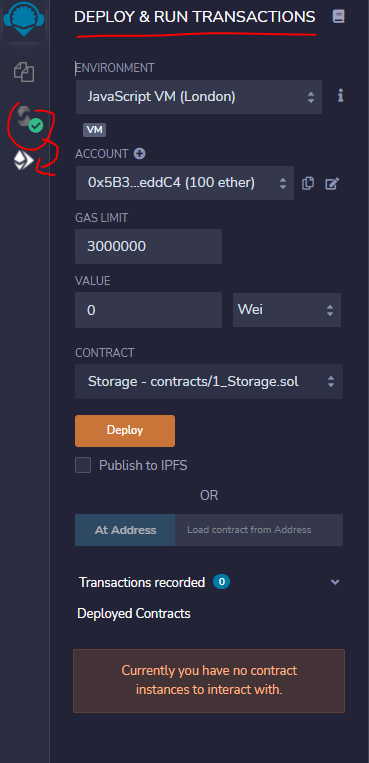Click the orange Deploy button
The height and width of the screenshot is (763, 369).
click(125, 431)
